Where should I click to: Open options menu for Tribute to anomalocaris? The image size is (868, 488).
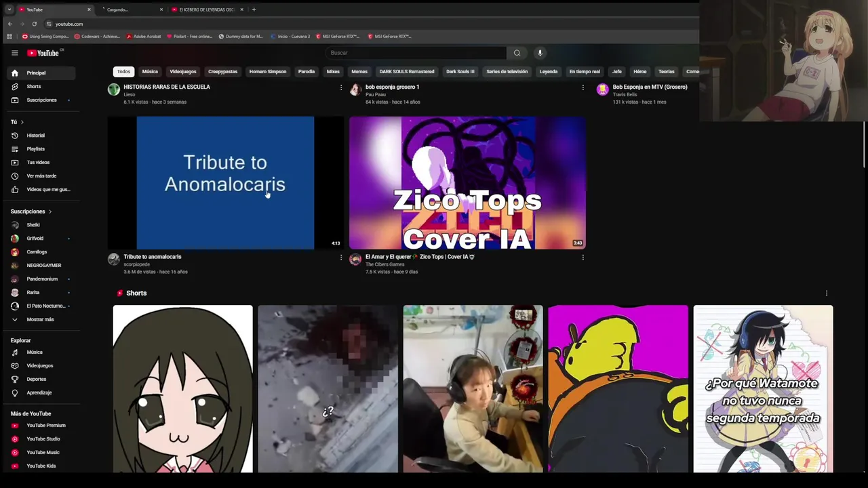point(340,257)
